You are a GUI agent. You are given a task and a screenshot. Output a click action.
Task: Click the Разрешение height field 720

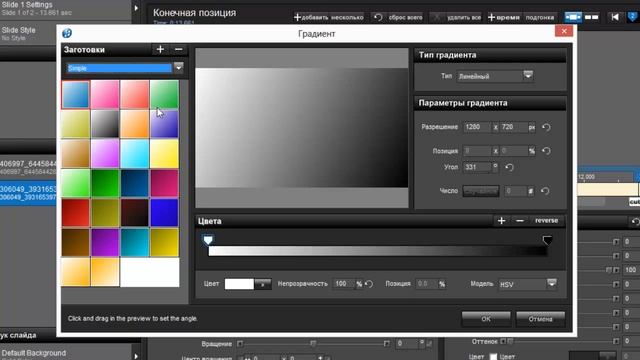513,127
